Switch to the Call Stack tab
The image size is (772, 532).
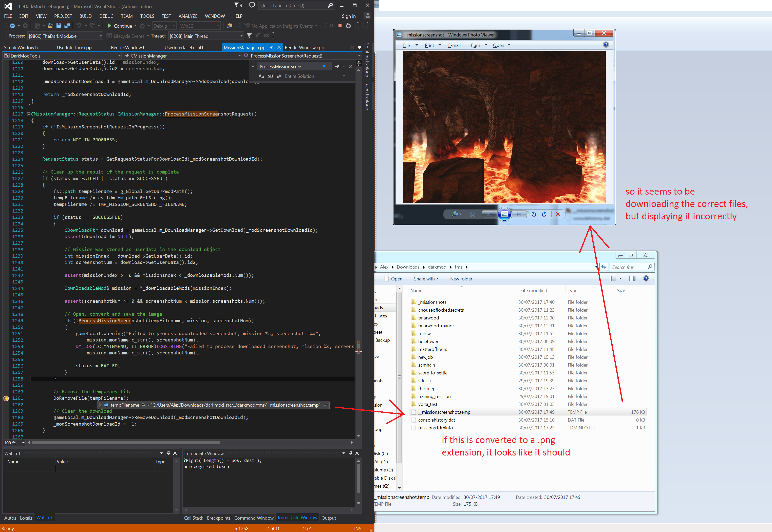pos(194,518)
